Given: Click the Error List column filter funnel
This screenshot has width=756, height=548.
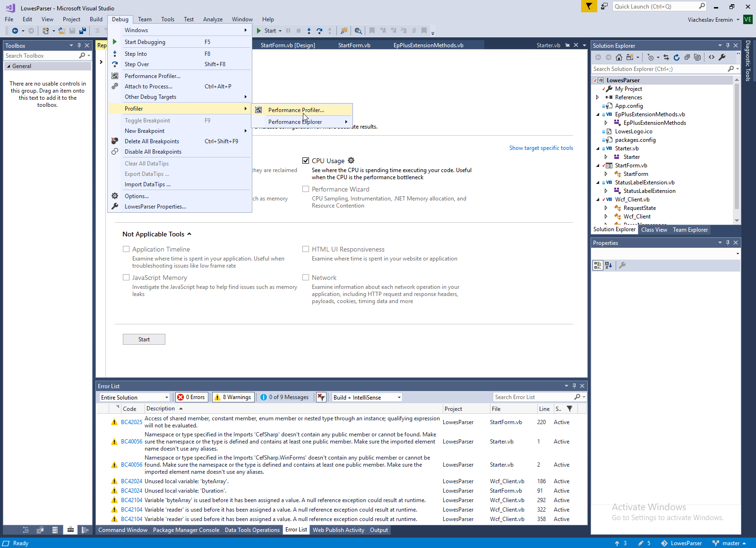Looking at the screenshot, I should click(x=569, y=409).
